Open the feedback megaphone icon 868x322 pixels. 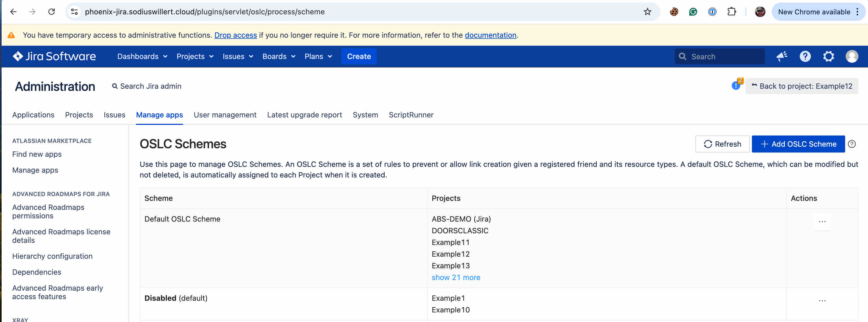pos(782,56)
